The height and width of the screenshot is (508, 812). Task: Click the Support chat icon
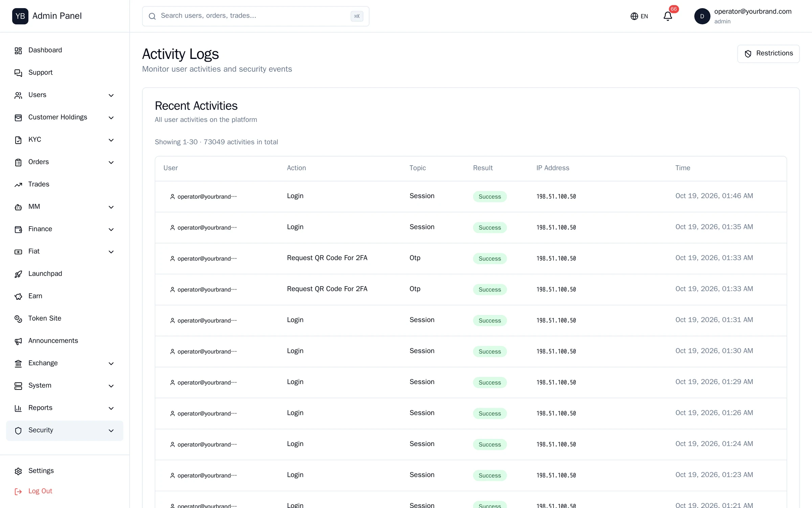[x=18, y=73]
